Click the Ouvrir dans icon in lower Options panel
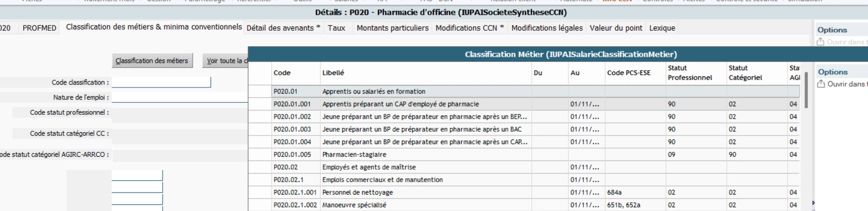The height and width of the screenshot is (211, 868). (821, 84)
